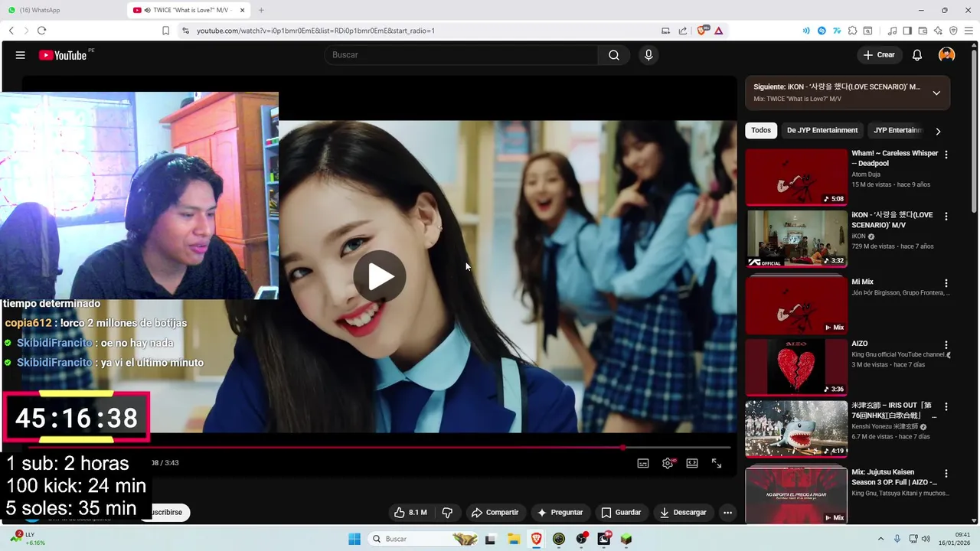
Task: Go to the YouTube home logo
Action: click(x=64, y=55)
